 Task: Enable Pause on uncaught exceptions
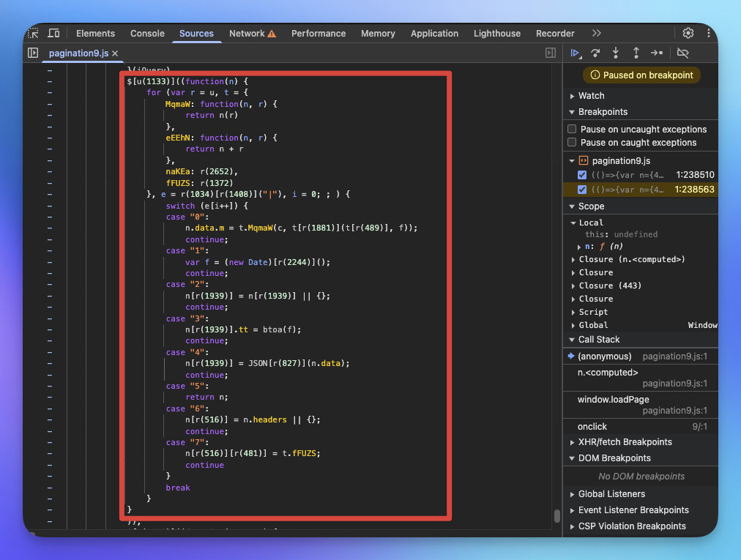[x=573, y=129]
